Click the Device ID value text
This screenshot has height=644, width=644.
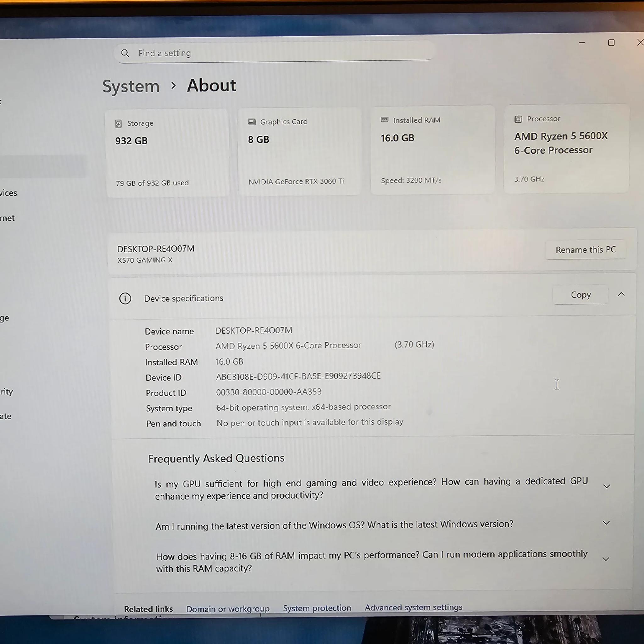click(298, 376)
